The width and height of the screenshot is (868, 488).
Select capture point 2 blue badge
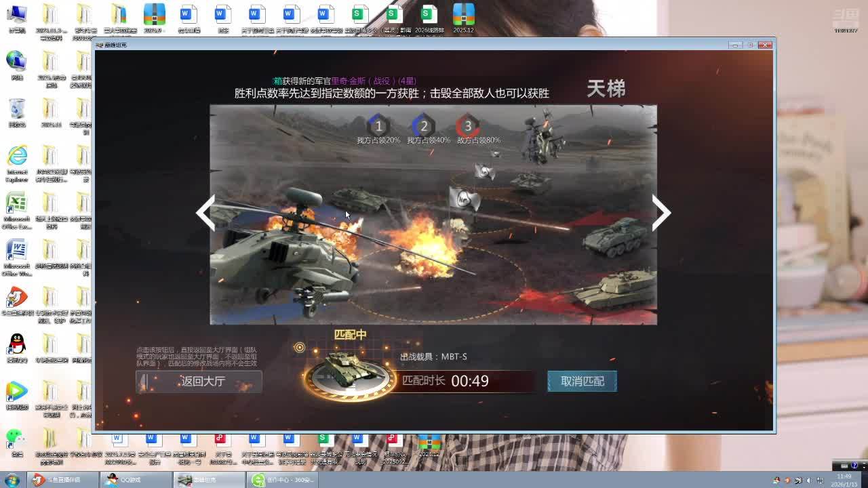(x=424, y=126)
